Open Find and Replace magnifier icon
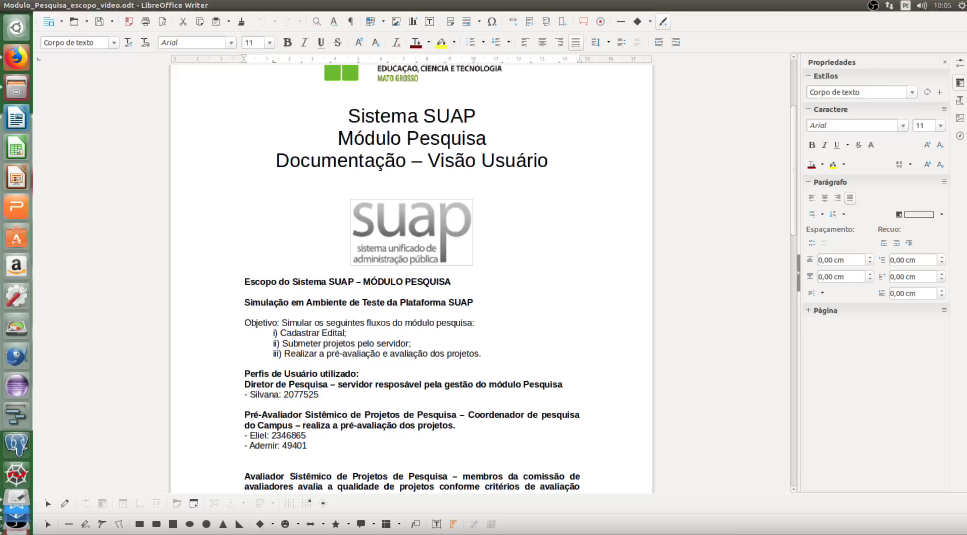 316,22
